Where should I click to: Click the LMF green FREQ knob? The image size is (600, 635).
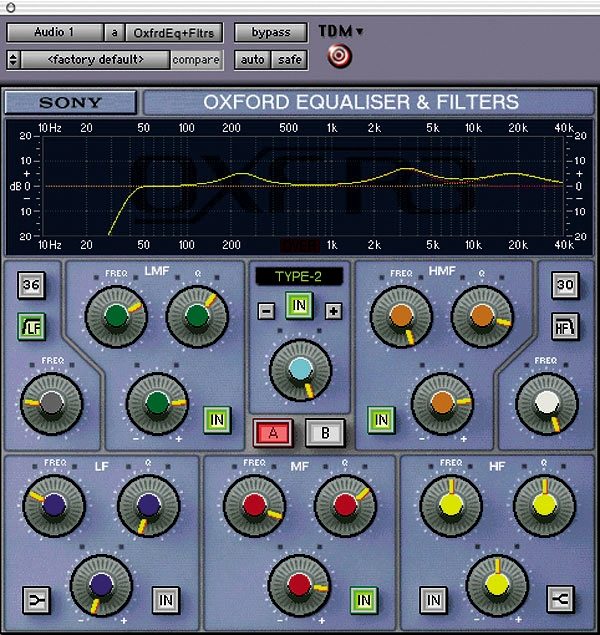click(116, 317)
